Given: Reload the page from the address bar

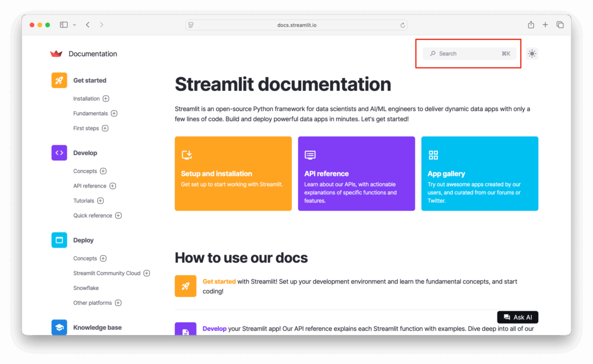Looking at the screenshot, I should coord(402,25).
